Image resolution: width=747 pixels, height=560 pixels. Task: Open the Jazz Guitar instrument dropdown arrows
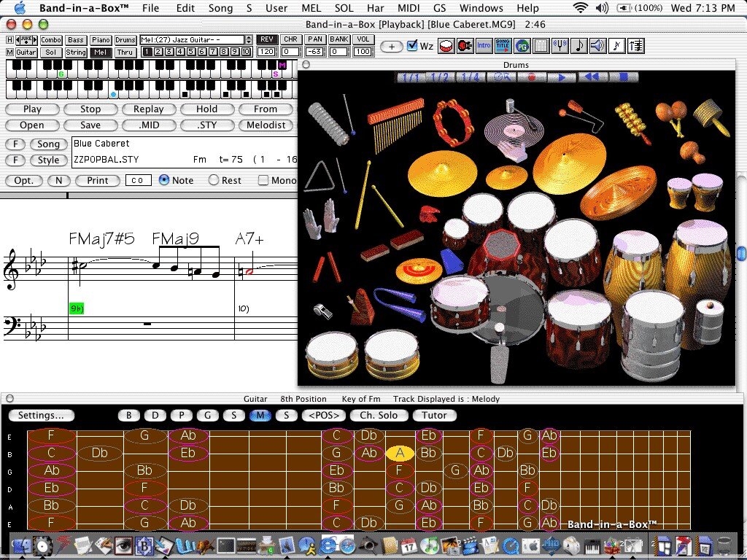(248, 39)
